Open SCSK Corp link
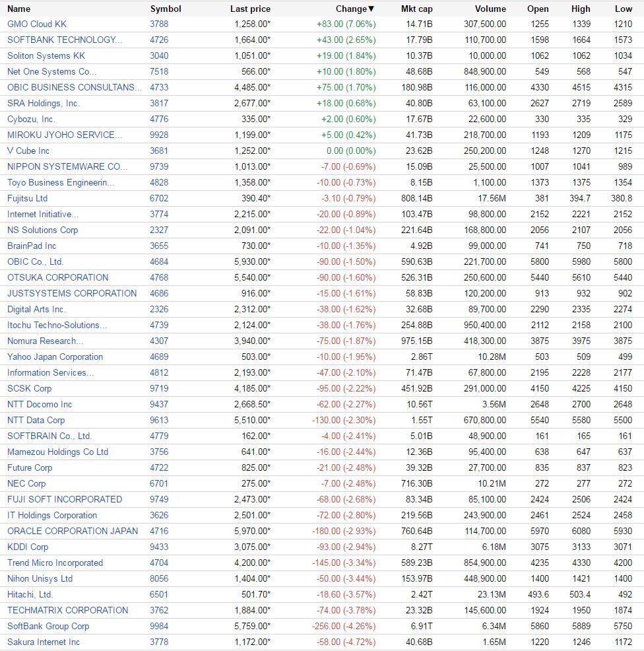The image size is (644, 651). [x=30, y=389]
